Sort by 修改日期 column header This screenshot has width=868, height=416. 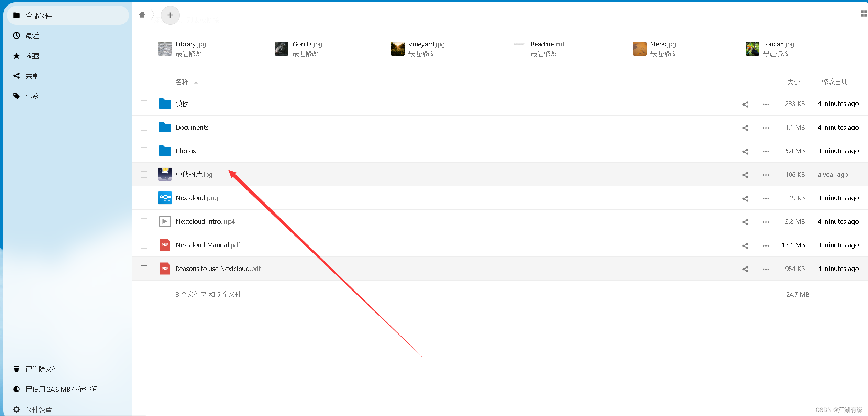click(x=834, y=82)
